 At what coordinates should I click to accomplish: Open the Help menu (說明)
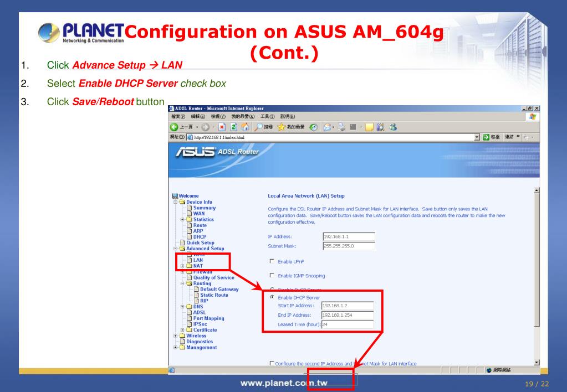point(288,116)
